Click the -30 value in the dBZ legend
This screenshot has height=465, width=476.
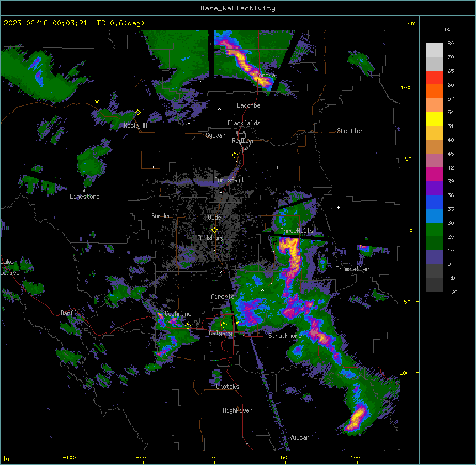click(452, 292)
